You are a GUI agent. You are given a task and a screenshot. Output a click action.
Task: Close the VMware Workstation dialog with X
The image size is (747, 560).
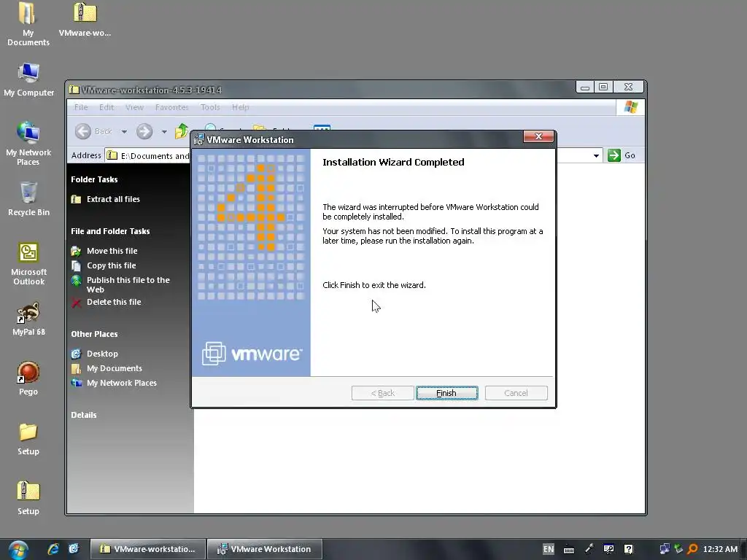[538, 136]
